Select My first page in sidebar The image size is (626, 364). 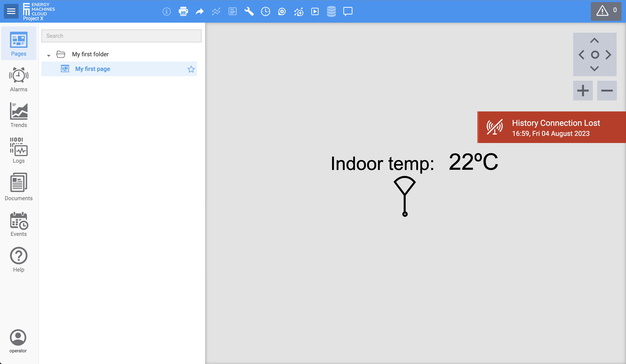[x=92, y=68]
